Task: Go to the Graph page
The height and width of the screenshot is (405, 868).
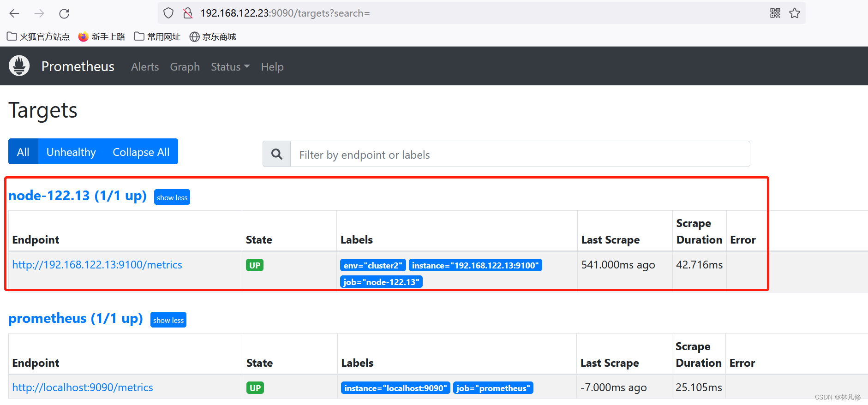Action: (x=185, y=67)
